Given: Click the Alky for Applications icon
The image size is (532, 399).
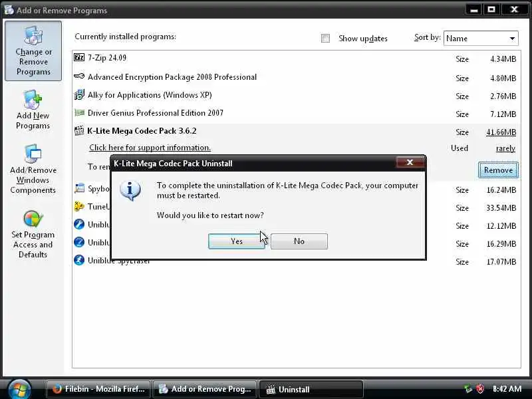Looking at the screenshot, I should coord(79,94).
